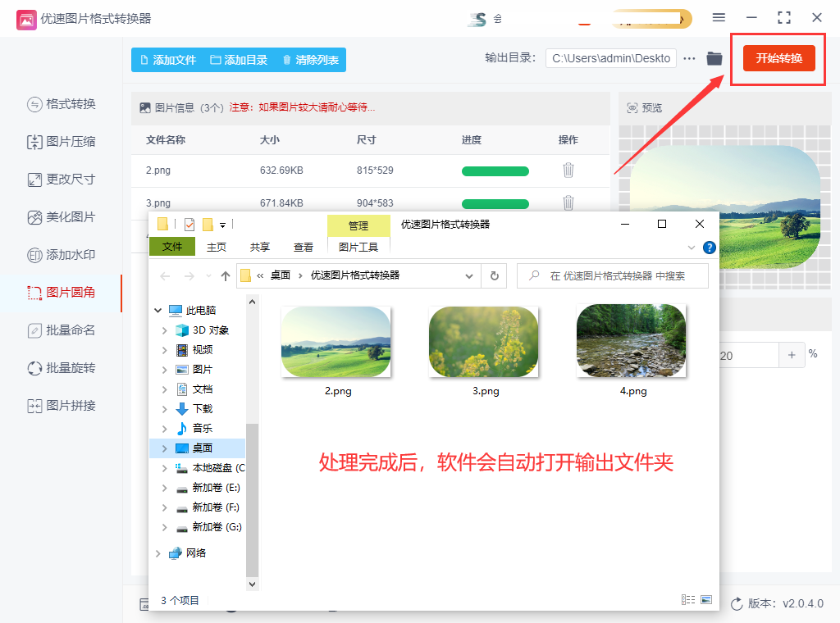Open the 批量命名 batch rename module
Image resolution: width=840 pixels, height=623 pixels.
61,330
